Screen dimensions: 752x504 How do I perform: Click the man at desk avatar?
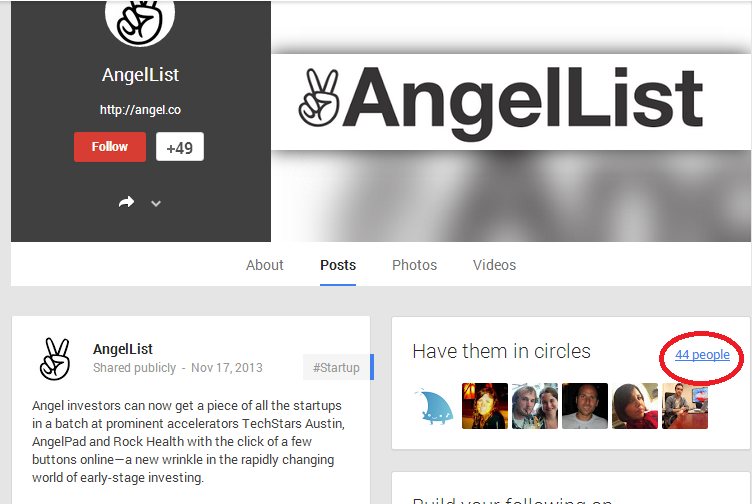pos(685,406)
